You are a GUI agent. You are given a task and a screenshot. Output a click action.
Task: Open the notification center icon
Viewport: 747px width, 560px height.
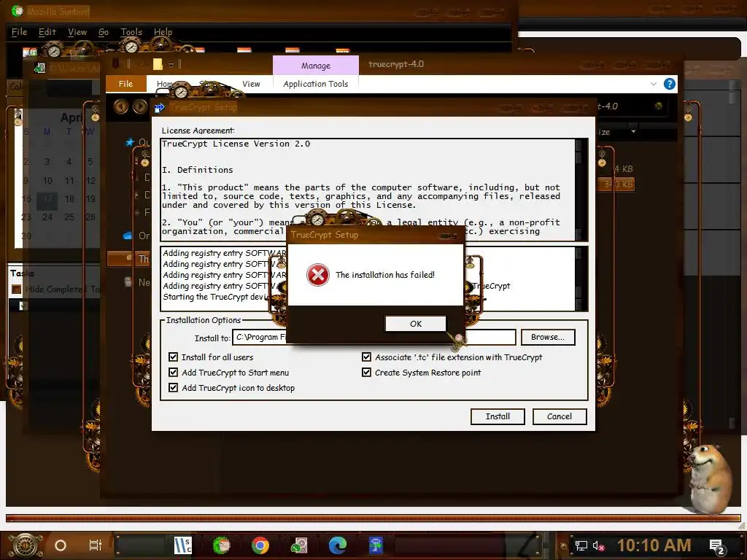pos(717,546)
